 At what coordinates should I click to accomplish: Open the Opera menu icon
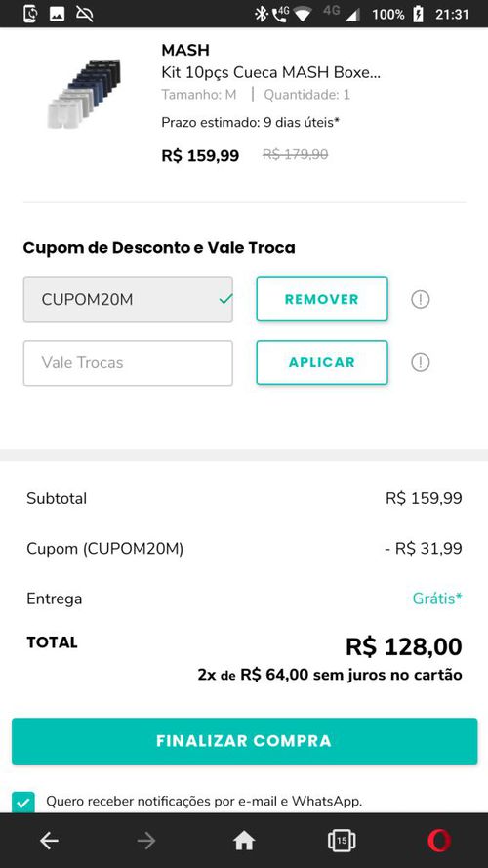pos(439,841)
